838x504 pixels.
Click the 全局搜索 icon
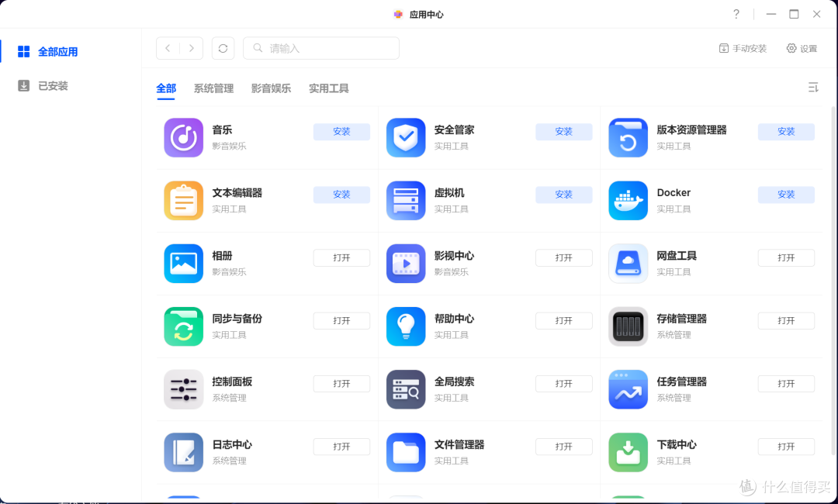tap(406, 390)
